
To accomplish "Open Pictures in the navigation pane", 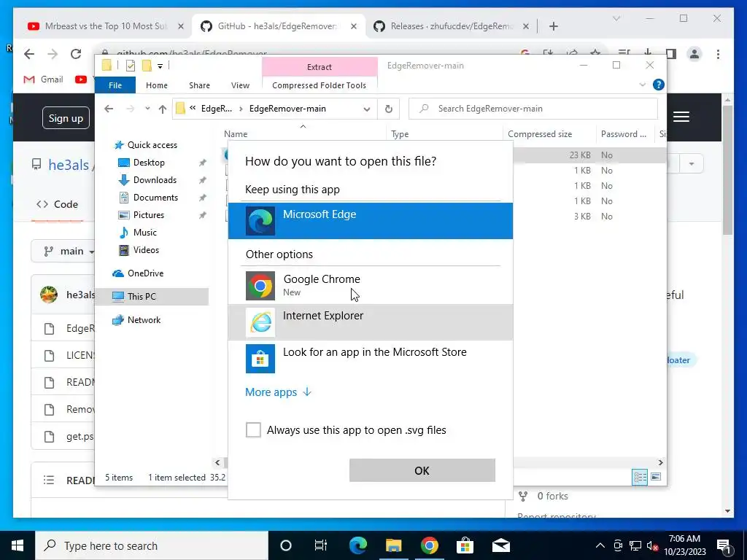I will [149, 215].
